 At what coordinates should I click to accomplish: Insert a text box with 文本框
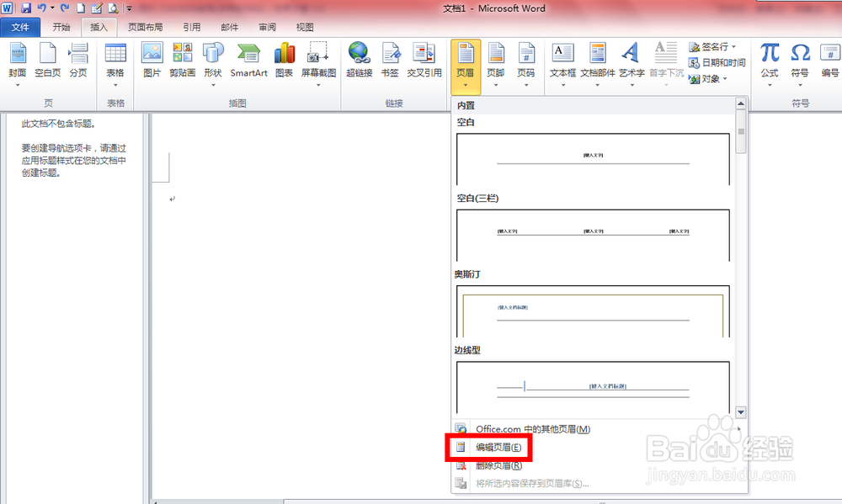[x=562, y=65]
